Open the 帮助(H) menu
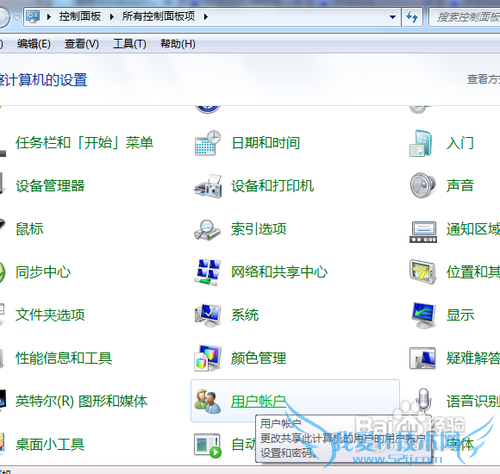Image resolution: width=500 pixels, height=474 pixels. point(178,44)
